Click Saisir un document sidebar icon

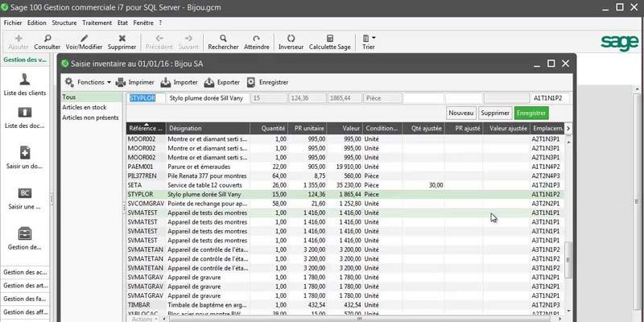point(25,153)
